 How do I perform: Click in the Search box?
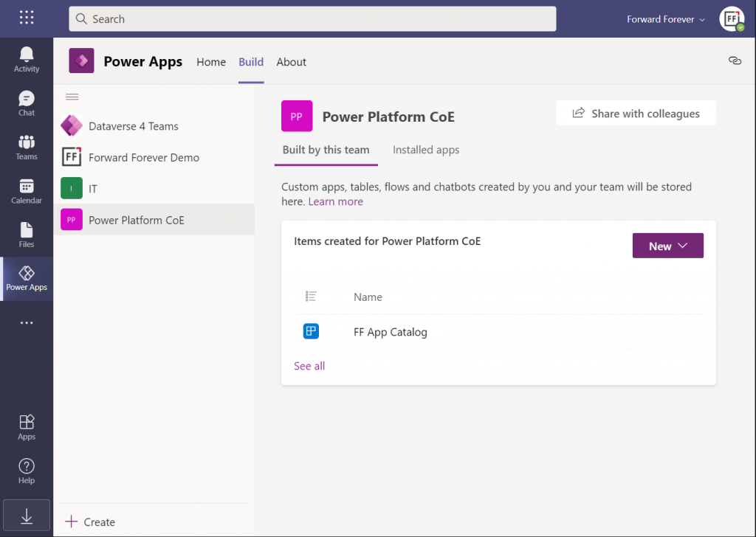(312, 18)
